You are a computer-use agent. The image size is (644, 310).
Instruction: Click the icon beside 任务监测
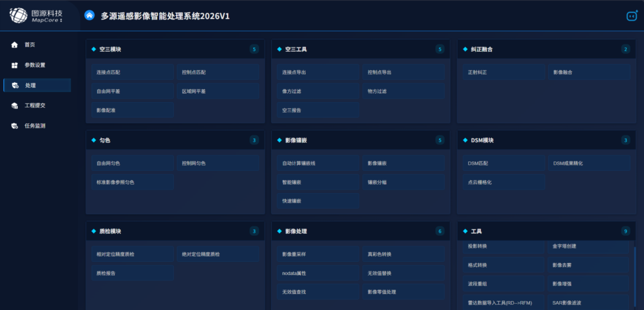tap(14, 126)
